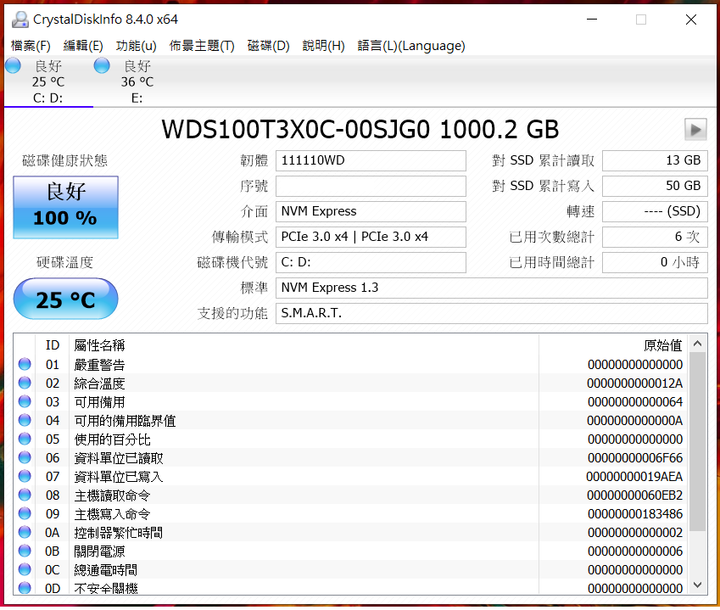Select the 可用的備用臨界值 attribute row
The width and height of the screenshot is (720, 610).
click(351, 420)
